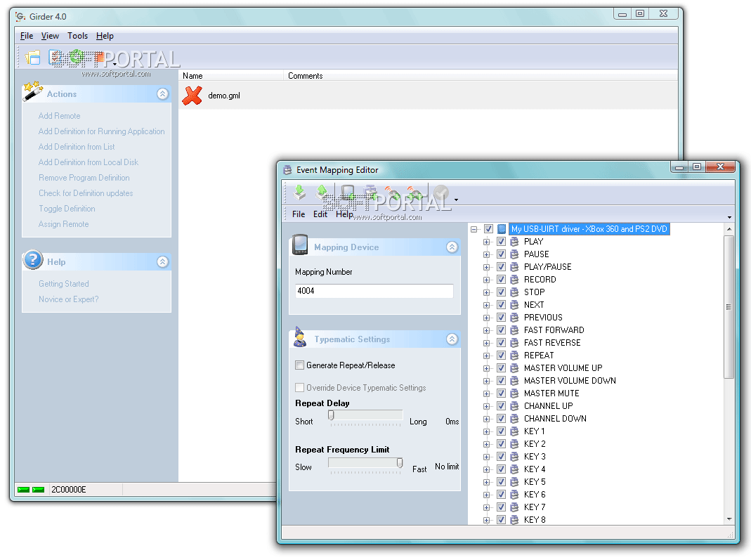This screenshot has height=560, width=751.
Task: Click Novice or Expert? link
Action: (x=68, y=299)
